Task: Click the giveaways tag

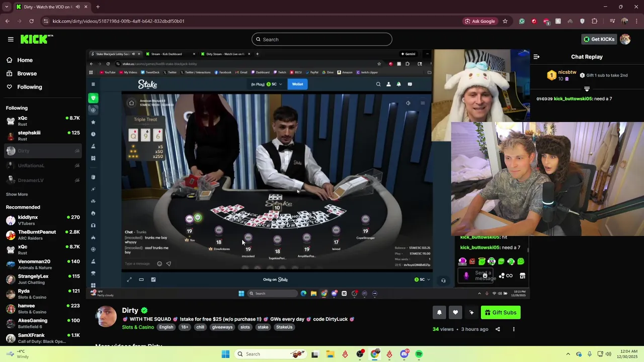Action: (222, 327)
